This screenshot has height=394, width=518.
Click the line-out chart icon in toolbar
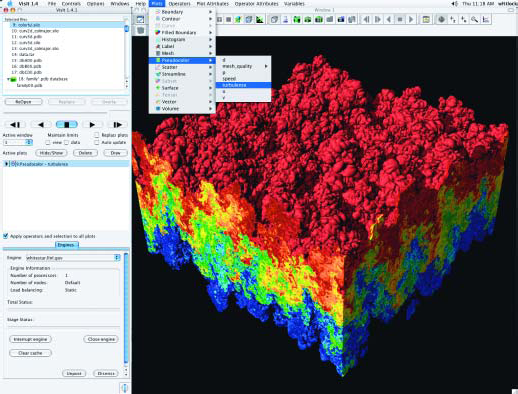[x=486, y=20]
